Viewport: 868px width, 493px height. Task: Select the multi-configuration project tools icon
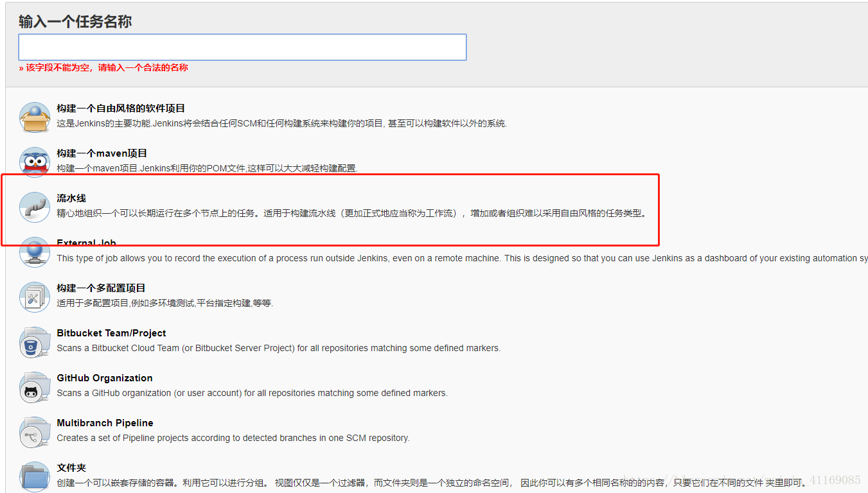pos(34,297)
